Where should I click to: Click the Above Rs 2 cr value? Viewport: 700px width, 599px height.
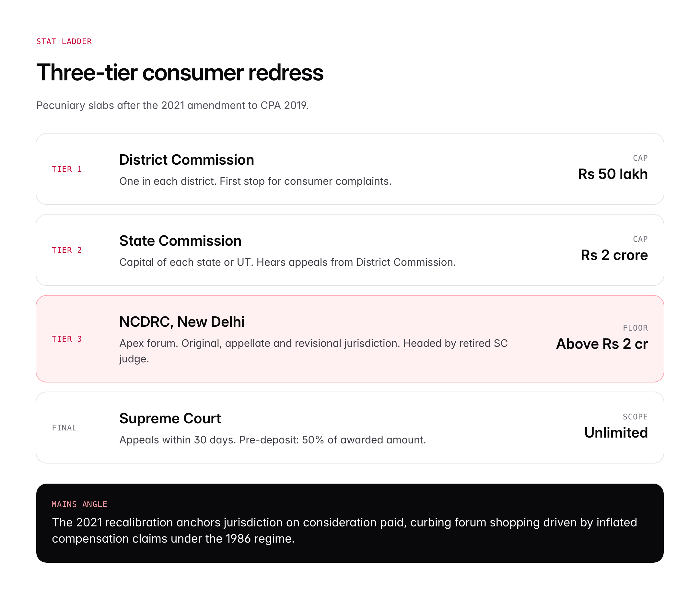(x=602, y=344)
